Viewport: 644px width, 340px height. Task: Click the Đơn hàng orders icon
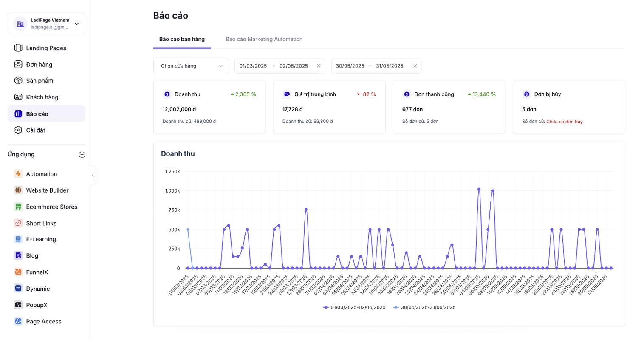coord(18,64)
